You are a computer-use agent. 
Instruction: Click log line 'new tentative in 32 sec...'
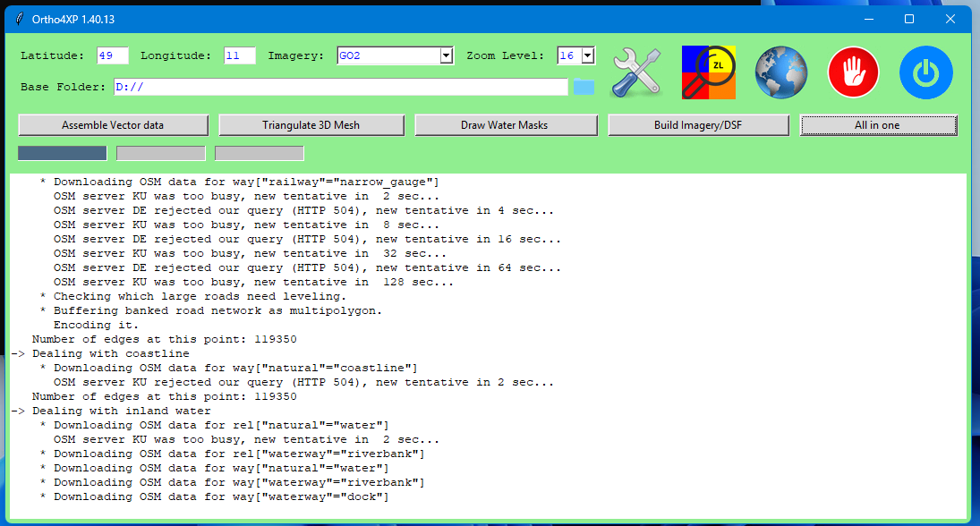point(250,253)
